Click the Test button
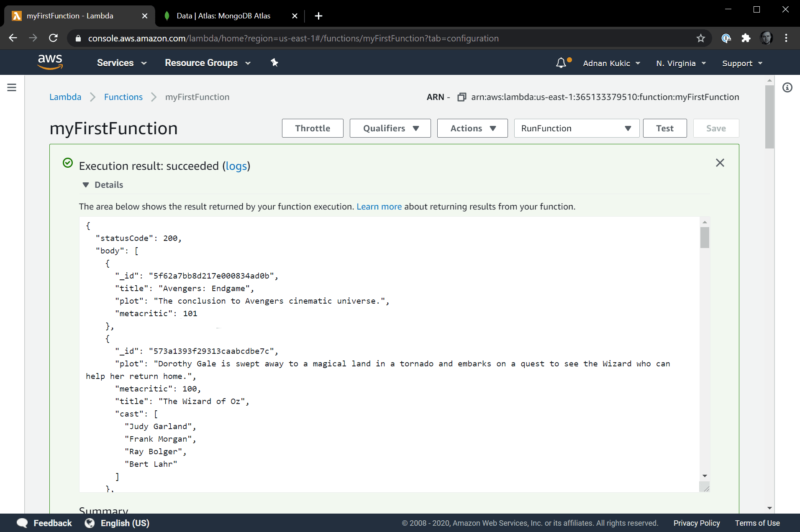The width and height of the screenshot is (800, 532). tap(664, 128)
